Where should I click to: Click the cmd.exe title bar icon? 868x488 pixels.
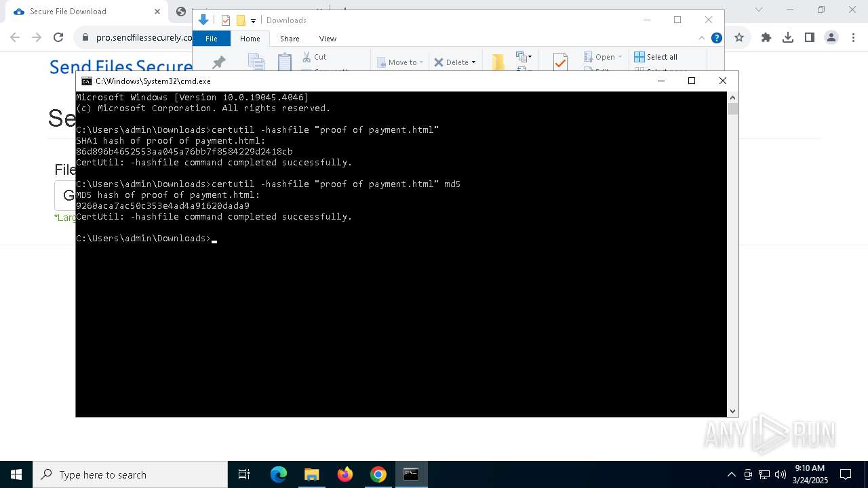coord(86,81)
